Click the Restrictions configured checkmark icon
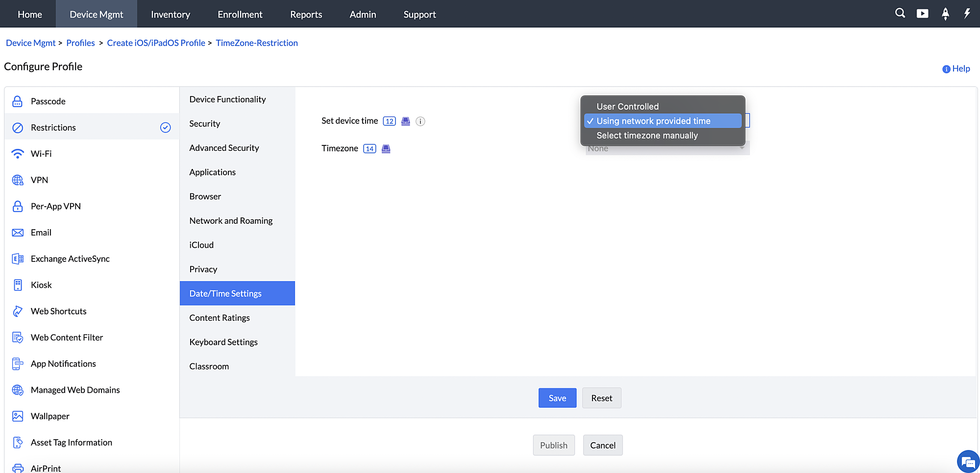The height and width of the screenshot is (473, 980). (166, 128)
